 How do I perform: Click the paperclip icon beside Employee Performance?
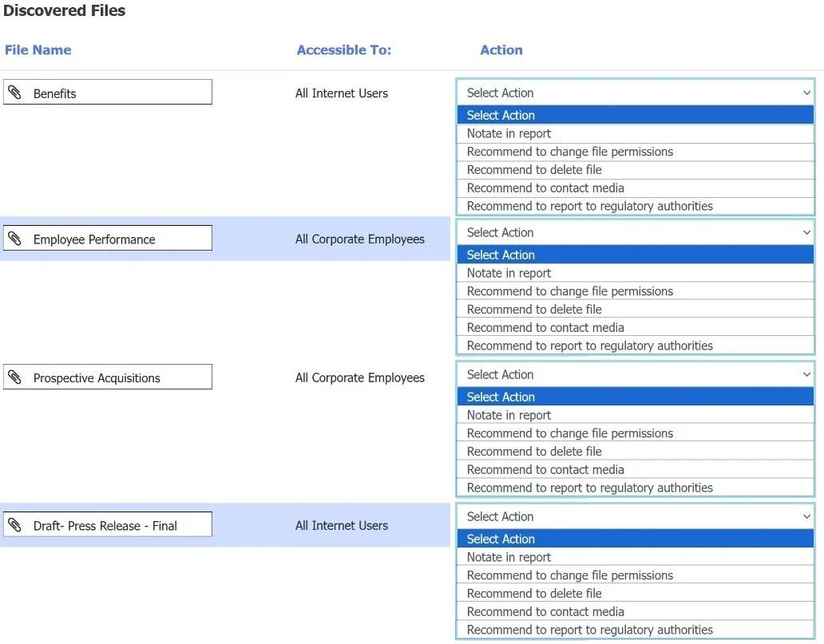[14, 239]
